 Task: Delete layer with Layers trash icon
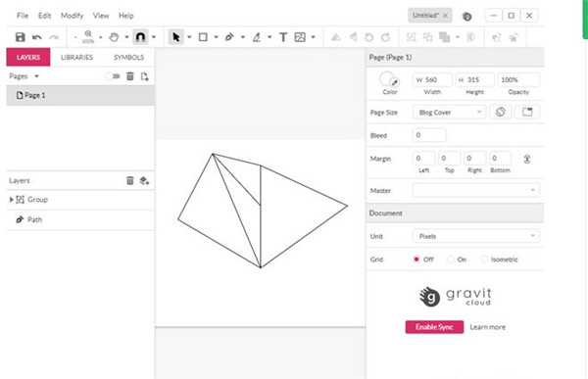[x=130, y=180]
